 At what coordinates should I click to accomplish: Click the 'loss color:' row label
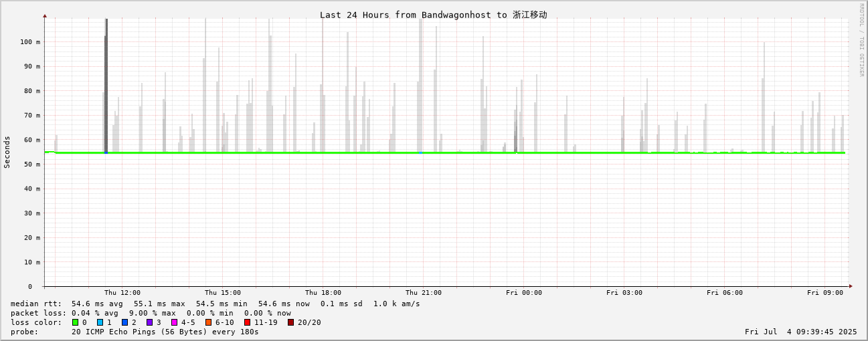tap(36, 322)
